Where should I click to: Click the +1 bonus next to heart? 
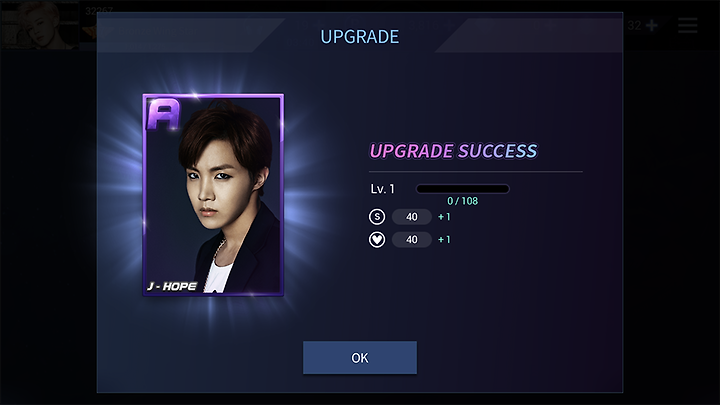444,240
